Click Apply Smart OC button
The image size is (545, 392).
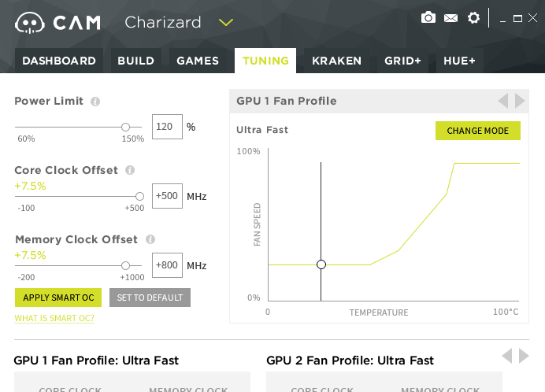(58, 298)
